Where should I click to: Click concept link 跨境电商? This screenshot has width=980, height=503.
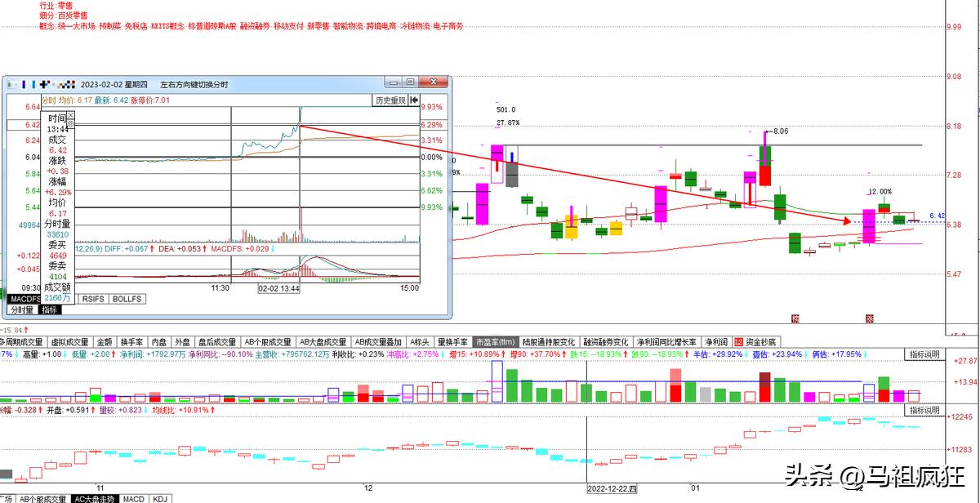point(381,26)
